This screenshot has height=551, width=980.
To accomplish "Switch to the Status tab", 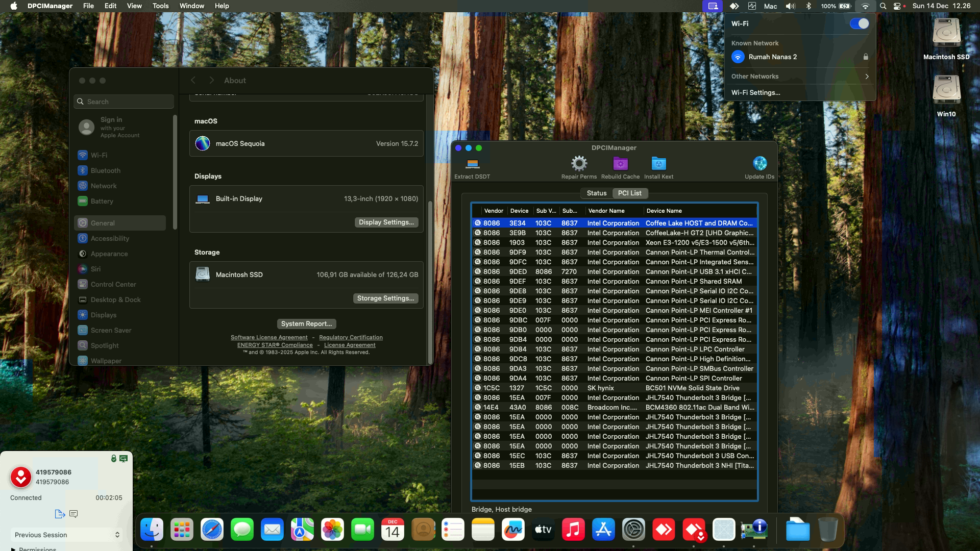I will 596,193.
